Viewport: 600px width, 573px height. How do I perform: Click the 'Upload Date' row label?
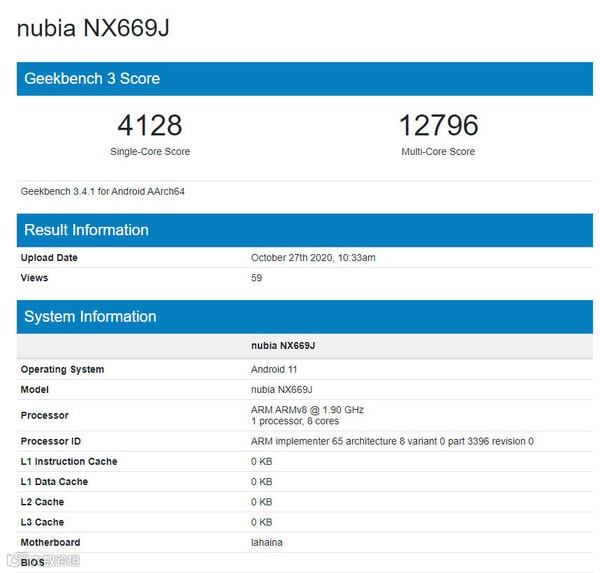[x=49, y=258]
